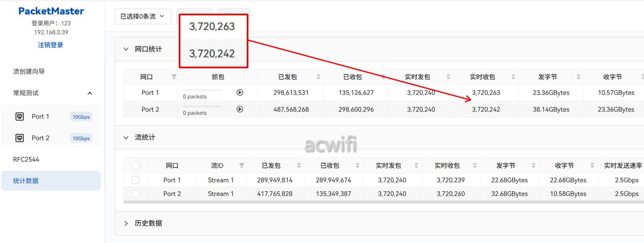Collapse the 网口统计 section
Screen dimensions: 644x243
[x=126, y=49]
